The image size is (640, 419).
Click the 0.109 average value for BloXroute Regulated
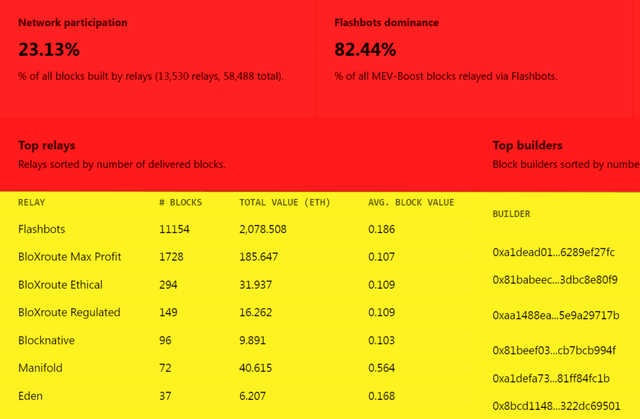[x=382, y=313]
